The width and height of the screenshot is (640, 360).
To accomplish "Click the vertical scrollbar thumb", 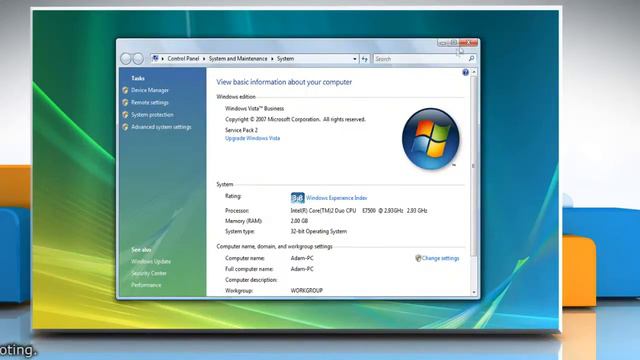I will pos(474,166).
